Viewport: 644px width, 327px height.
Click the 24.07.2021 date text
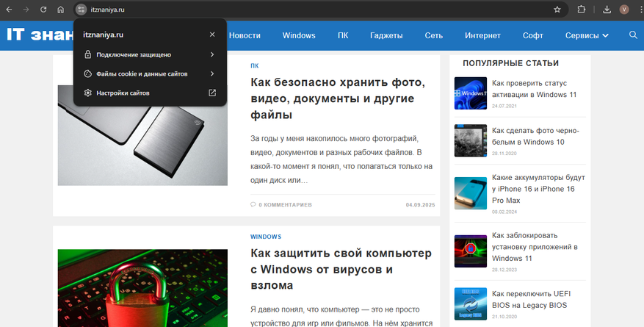(x=504, y=106)
